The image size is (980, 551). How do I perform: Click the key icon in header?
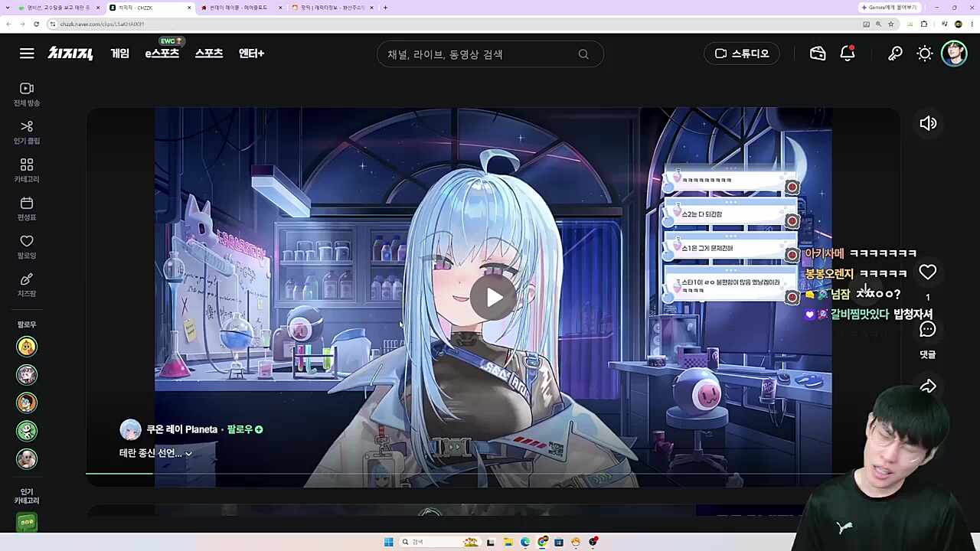[895, 54]
